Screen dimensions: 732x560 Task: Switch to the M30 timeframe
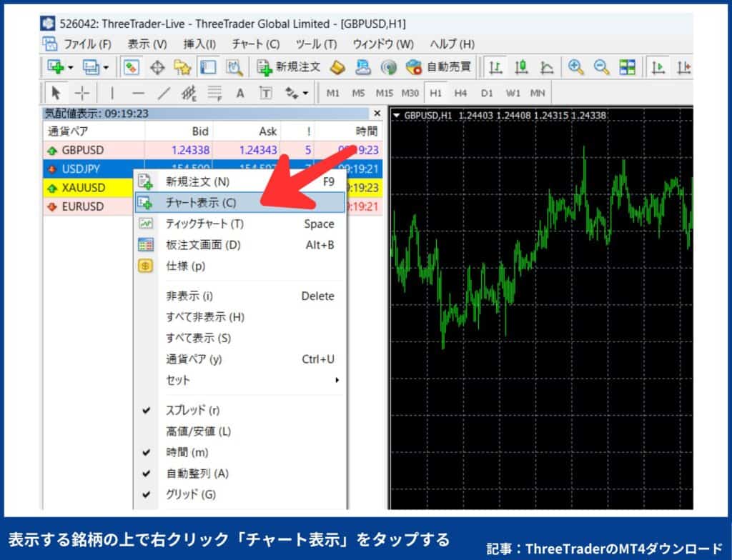(x=410, y=94)
